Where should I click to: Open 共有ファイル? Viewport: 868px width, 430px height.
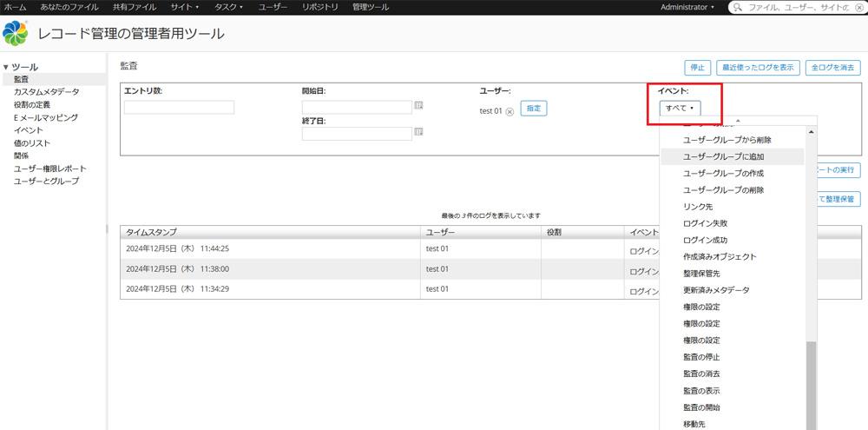point(135,7)
